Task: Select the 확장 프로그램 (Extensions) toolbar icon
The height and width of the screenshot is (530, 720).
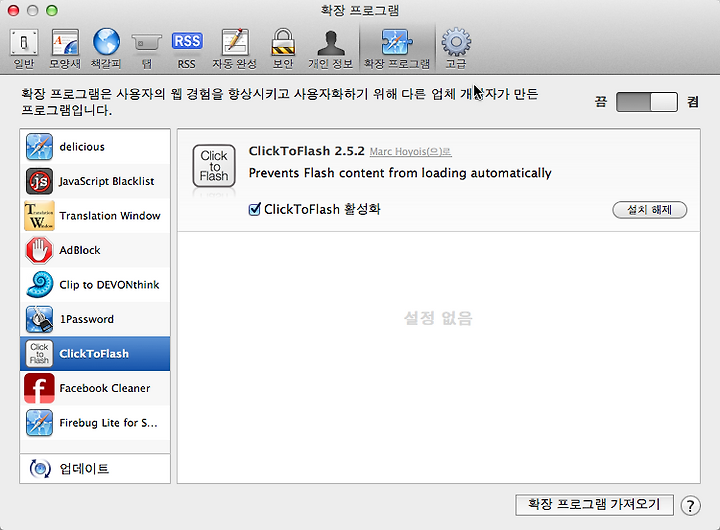Action: tap(397, 42)
